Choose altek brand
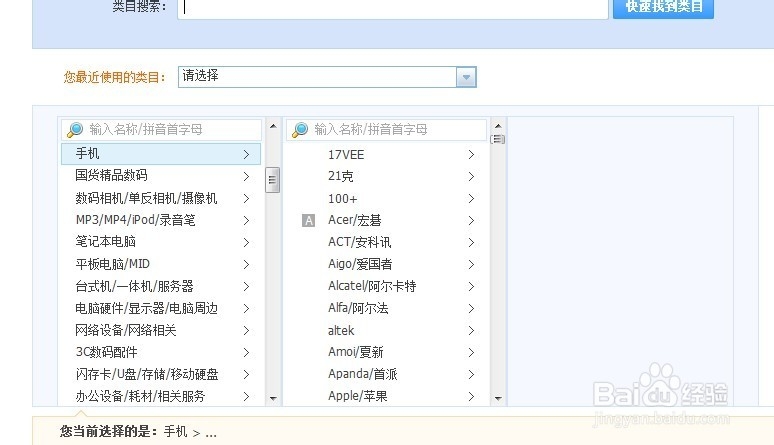 point(386,330)
